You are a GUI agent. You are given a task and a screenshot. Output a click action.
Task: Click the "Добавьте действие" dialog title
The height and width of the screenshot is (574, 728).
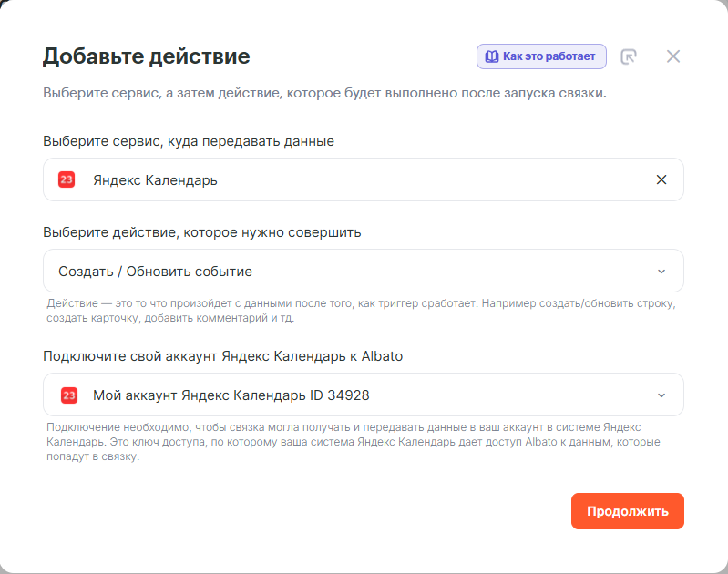[147, 56]
